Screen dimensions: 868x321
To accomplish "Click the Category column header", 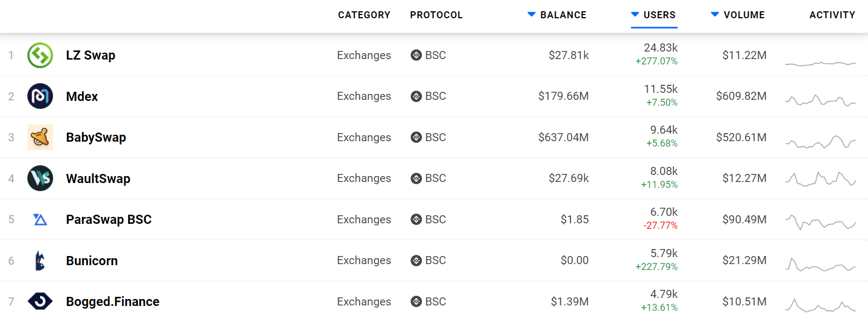I will coord(364,15).
